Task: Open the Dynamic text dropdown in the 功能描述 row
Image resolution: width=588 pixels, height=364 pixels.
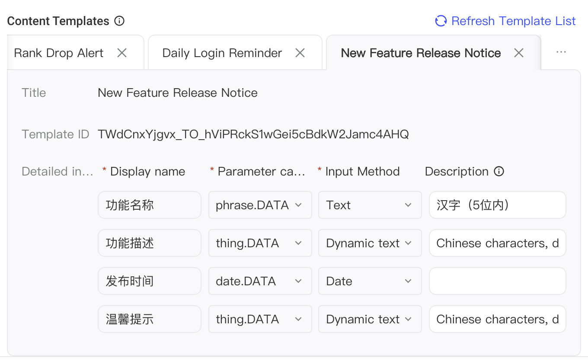Action: click(x=370, y=243)
